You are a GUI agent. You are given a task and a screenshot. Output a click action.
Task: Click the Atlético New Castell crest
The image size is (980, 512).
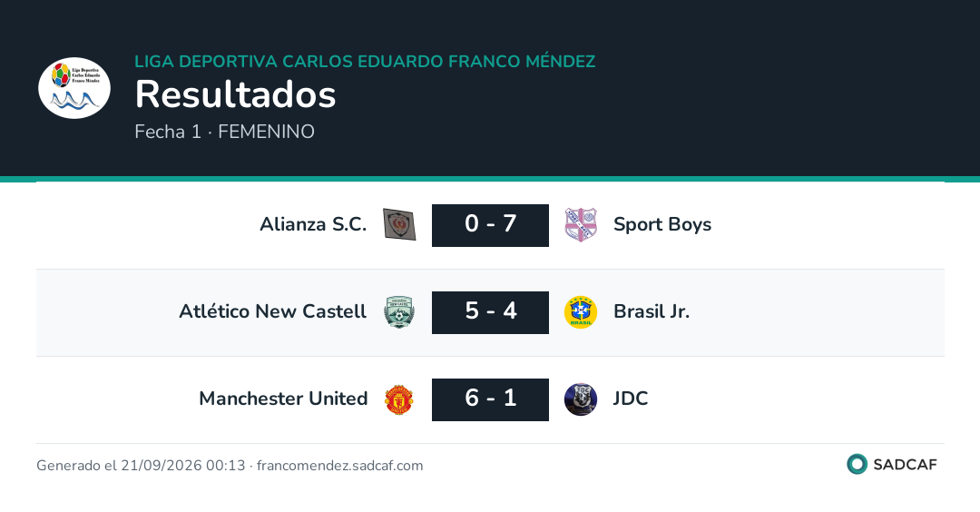point(399,312)
